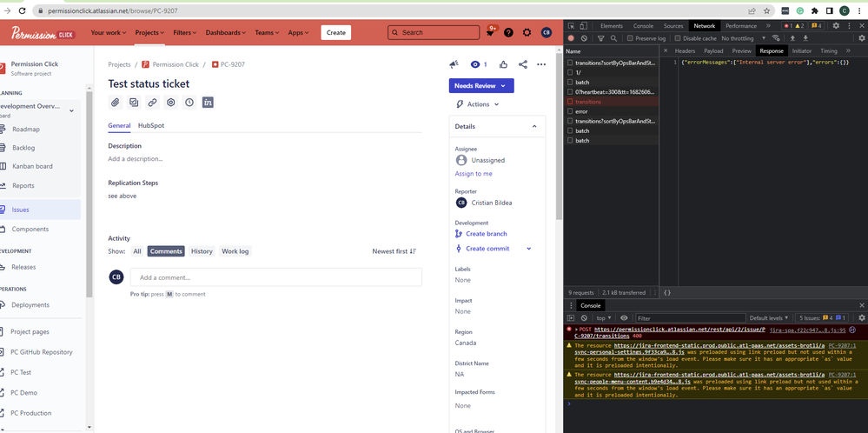Image resolution: width=868 pixels, height=433 pixels.
Task: Enable Preserve log checkbox
Action: click(x=630, y=38)
